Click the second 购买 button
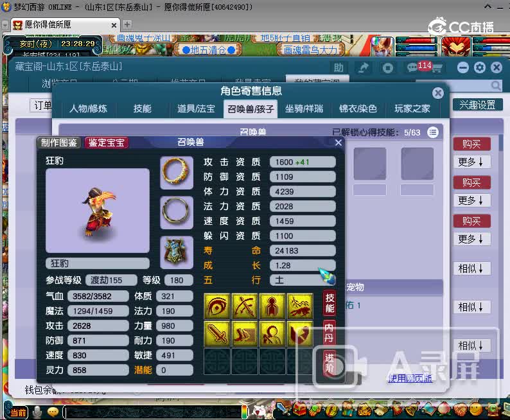Viewport: 510px width, 420px height. pos(471,182)
